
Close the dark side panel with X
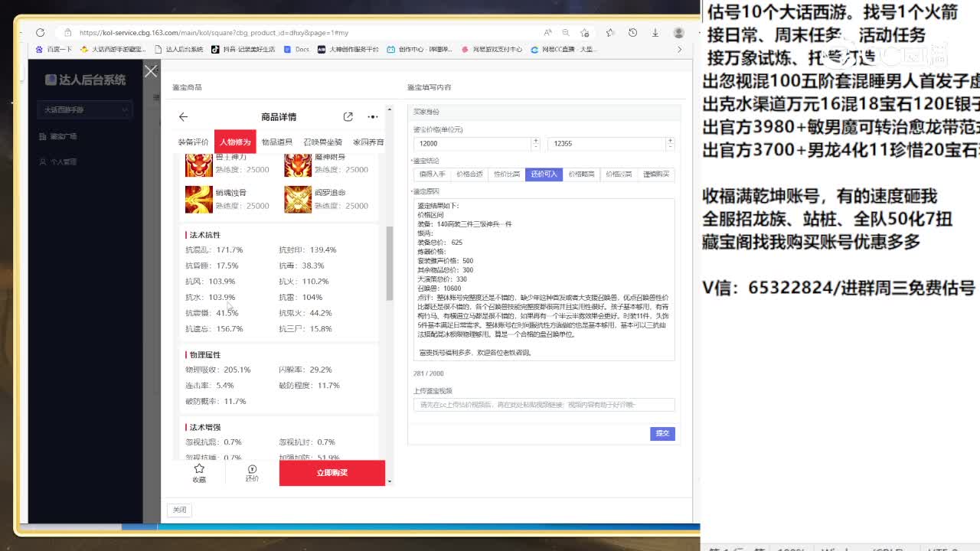click(x=151, y=71)
